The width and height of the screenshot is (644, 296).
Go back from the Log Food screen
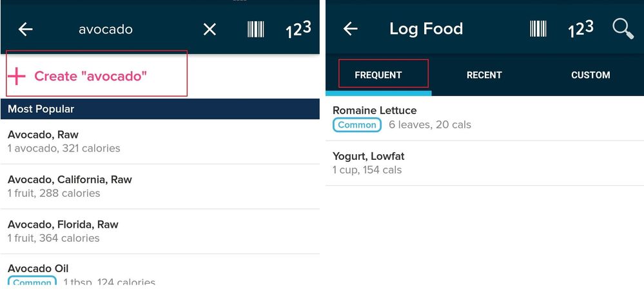coord(350,29)
